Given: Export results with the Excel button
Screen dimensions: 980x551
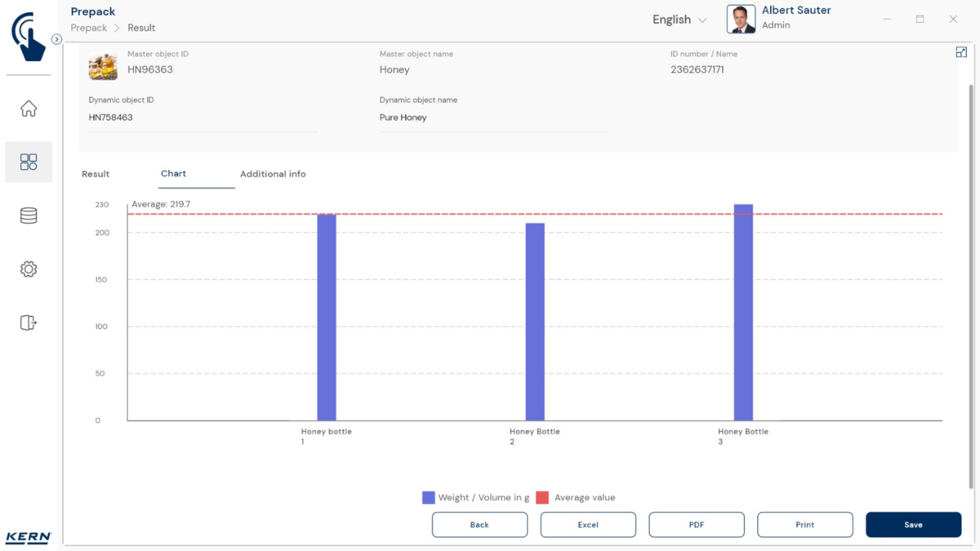Looking at the screenshot, I should 588,525.
